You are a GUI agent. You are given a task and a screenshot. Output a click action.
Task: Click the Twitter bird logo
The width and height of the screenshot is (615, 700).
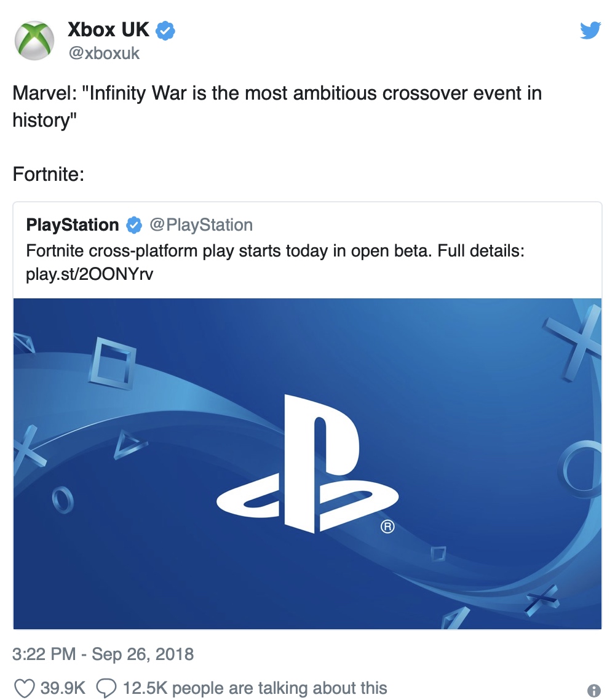click(x=590, y=30)
